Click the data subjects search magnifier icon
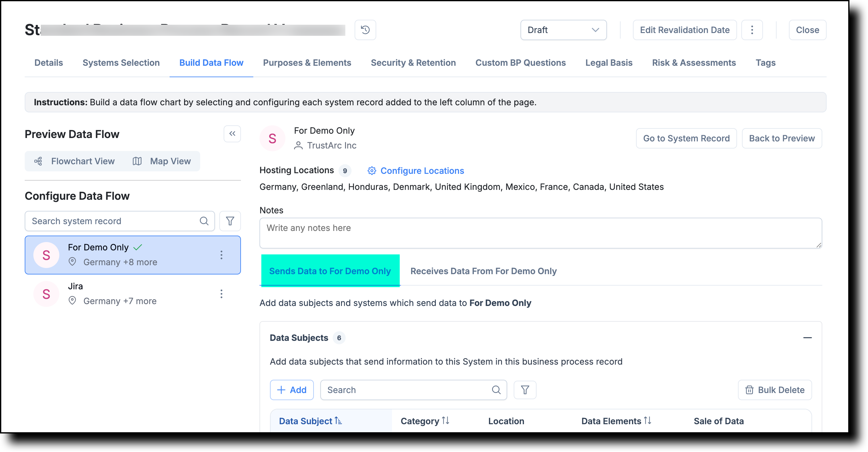868x452 pixels. (x=496, y=390)
